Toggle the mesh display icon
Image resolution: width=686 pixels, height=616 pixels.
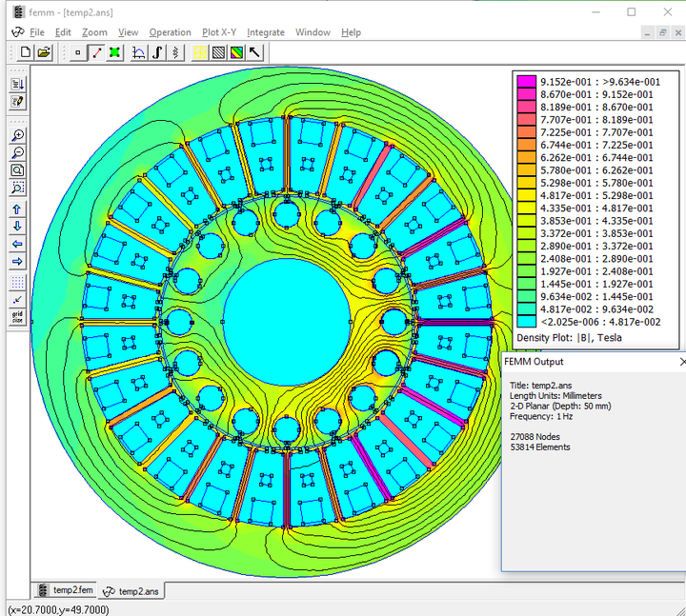click(200, 52)
